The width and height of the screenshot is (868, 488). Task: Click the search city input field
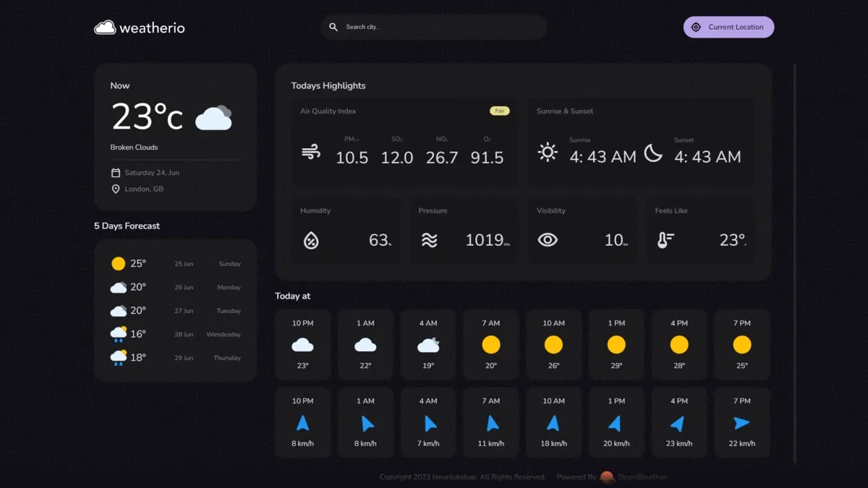tap(434, 27)
